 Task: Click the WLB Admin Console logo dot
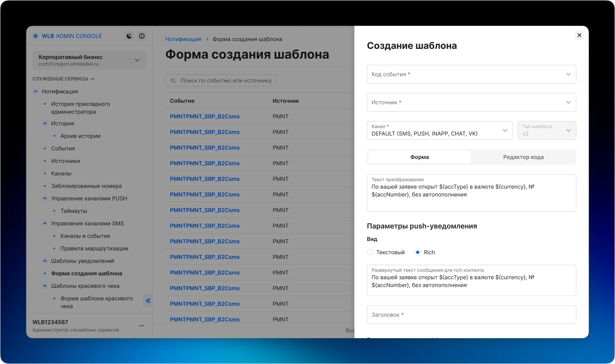click(x=35, y=36)
